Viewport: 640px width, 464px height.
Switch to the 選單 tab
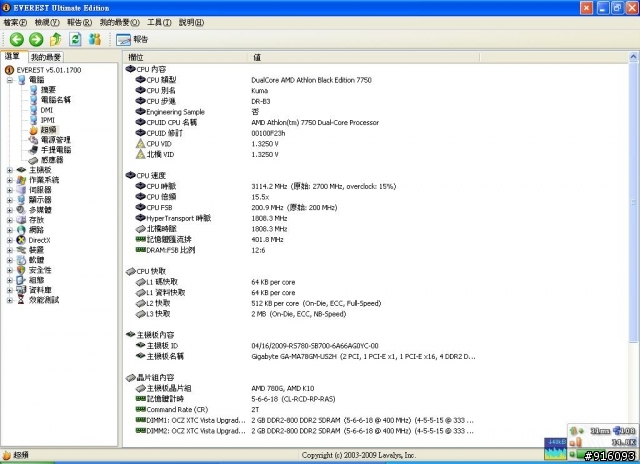[x=13, y=56]
